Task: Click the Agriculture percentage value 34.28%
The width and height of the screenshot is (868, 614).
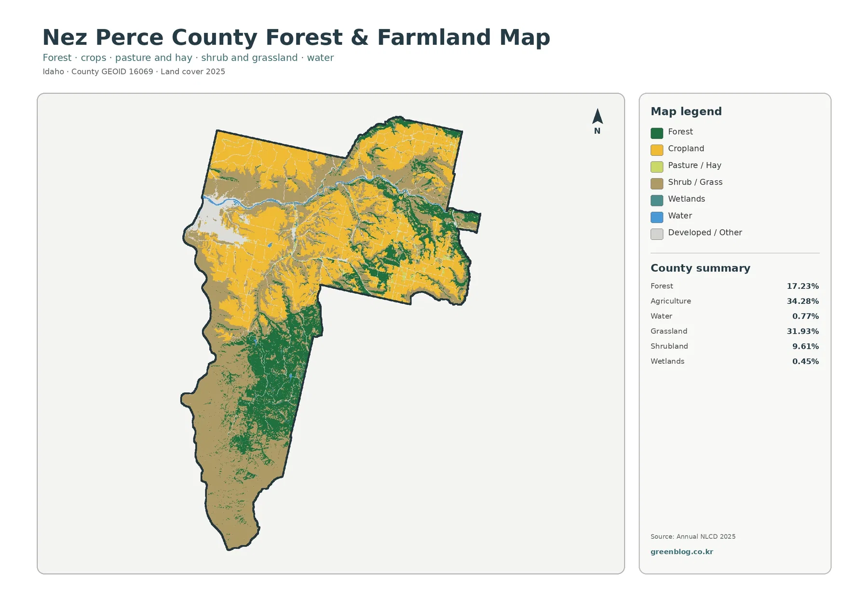Action: click(x=802, y=301)
